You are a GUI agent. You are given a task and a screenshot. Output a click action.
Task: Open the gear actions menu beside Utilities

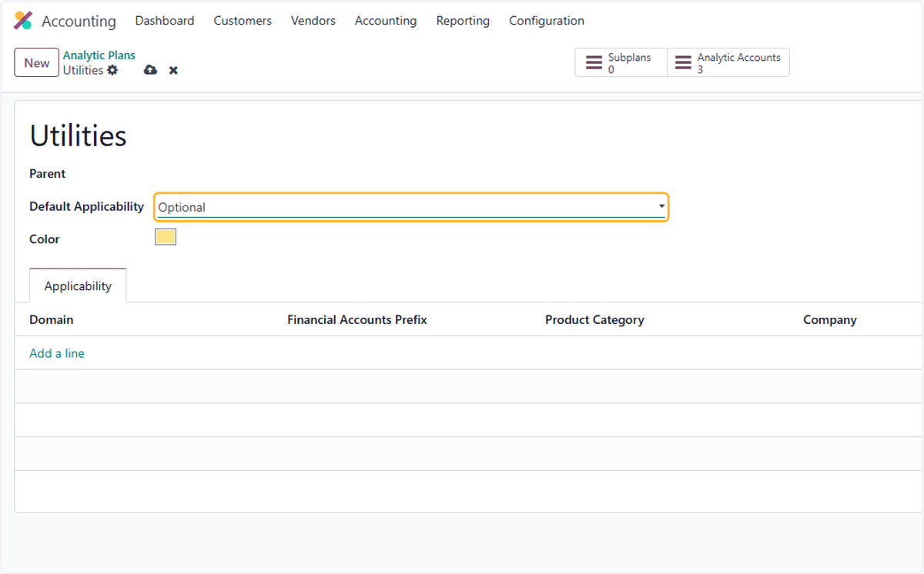(x=112, y=70)
